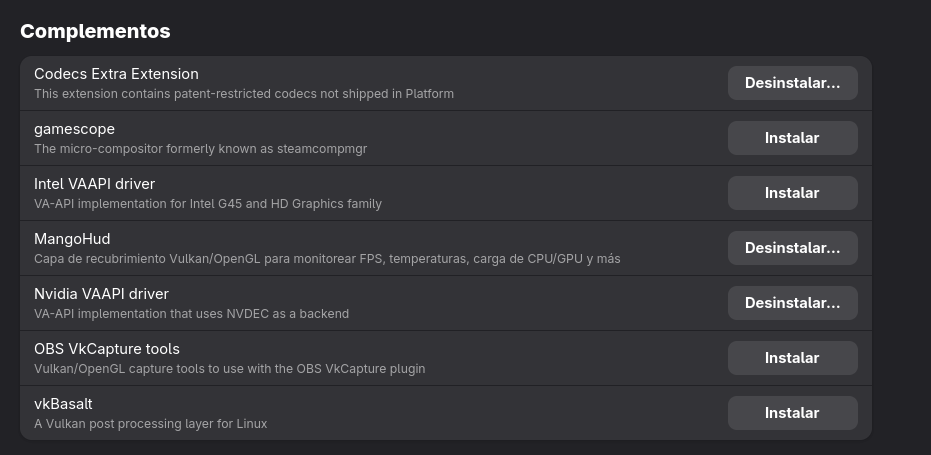931x455 pixels.
Task: Click the gamescope entry name
Action: click(x=74, y=129)
